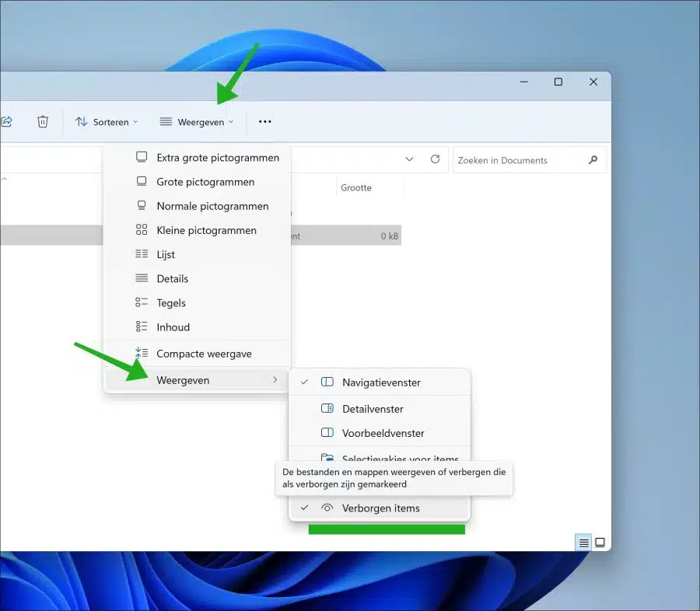Toggle the Navigatievenster pane option
Viewport: 700px width, 611px height.
(x=380, y=382)
